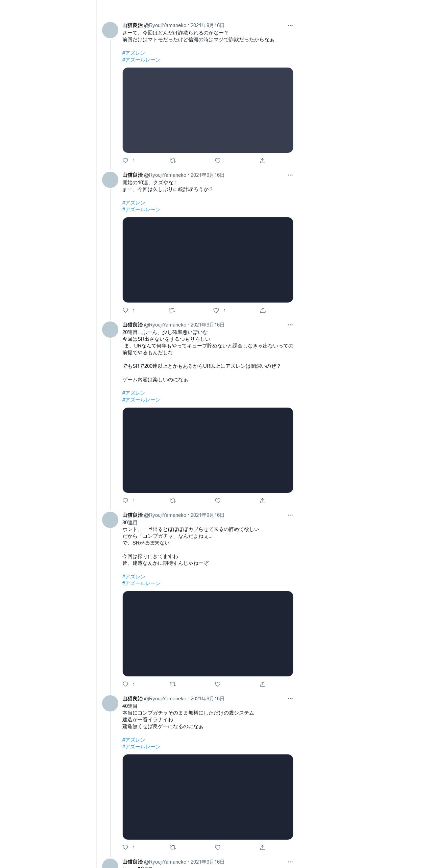The width and height of the screenshot is (434, 868).
Task: Open #アズレン hashtag in first tweet
Action: (134, 53)
